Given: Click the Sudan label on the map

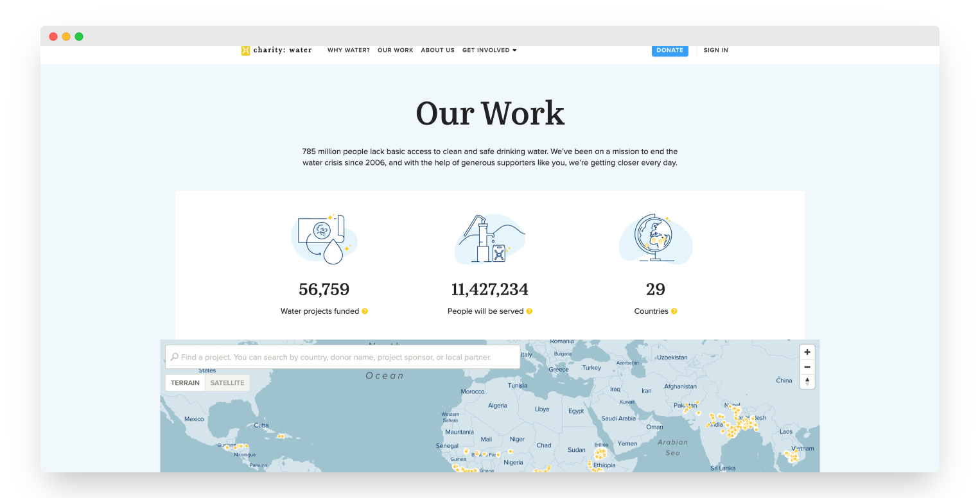Looking at the screenshot, I should (x=577, y=450).
